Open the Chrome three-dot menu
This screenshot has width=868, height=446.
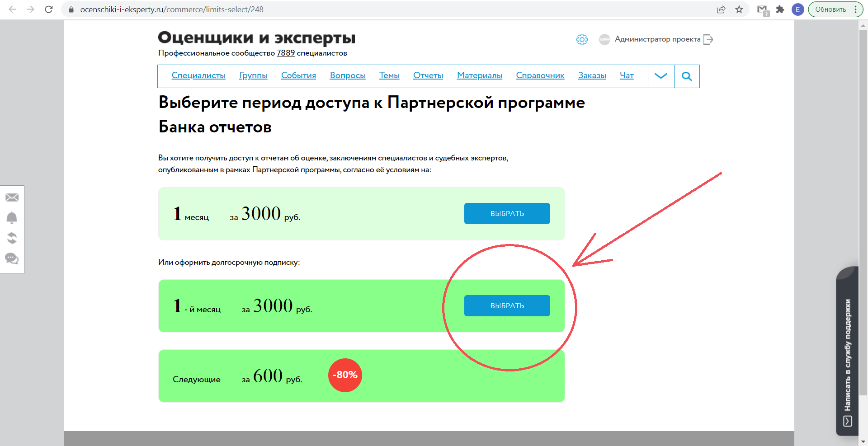[x=856, y=9]
